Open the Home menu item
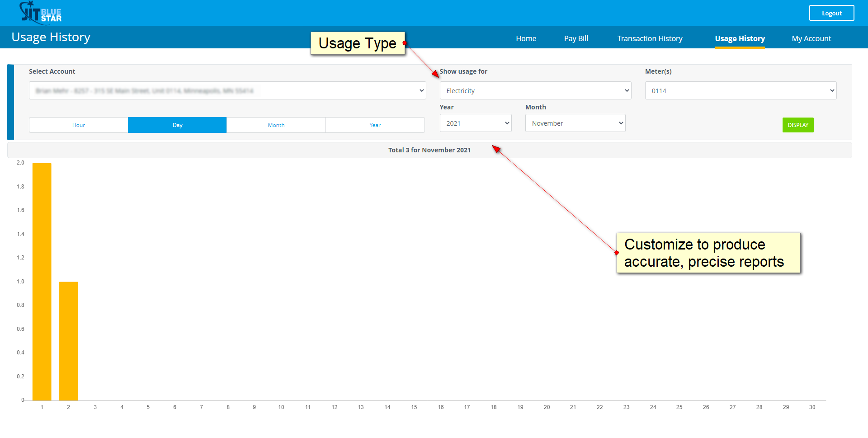 [x=526, y=38]
